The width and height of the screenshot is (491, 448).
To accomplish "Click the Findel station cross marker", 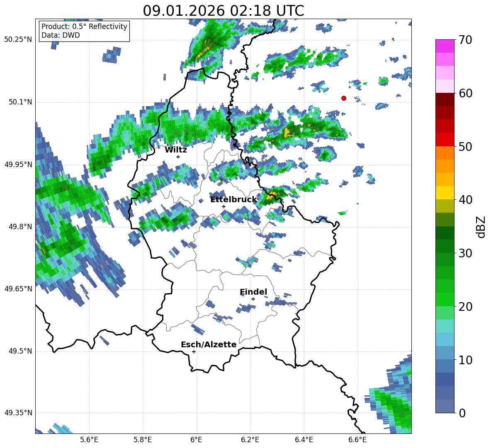I will point(253,299).
